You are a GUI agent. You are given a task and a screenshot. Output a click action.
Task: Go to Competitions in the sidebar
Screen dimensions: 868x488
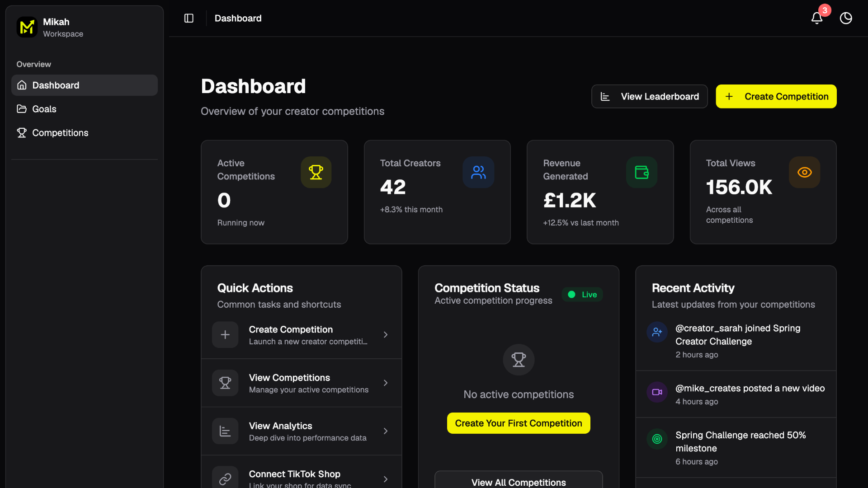(60, 133)
